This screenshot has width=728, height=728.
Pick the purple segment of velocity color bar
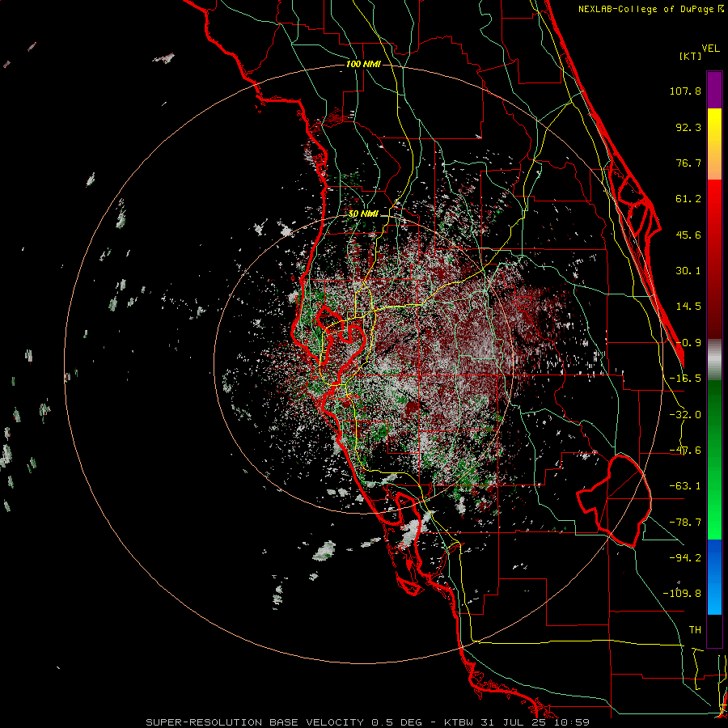tap(714, 90)
